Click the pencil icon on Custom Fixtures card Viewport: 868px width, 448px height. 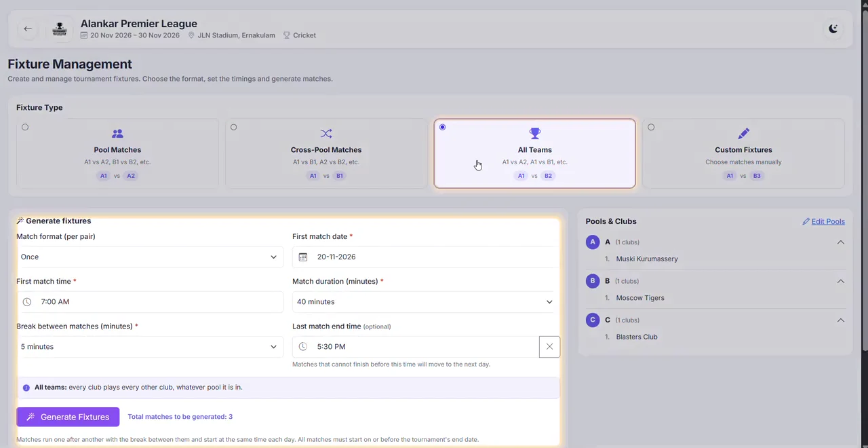coord(743,134)
